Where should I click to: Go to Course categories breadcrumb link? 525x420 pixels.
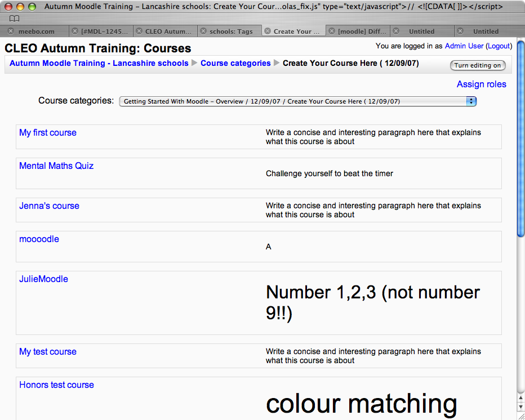click(235, 63)
